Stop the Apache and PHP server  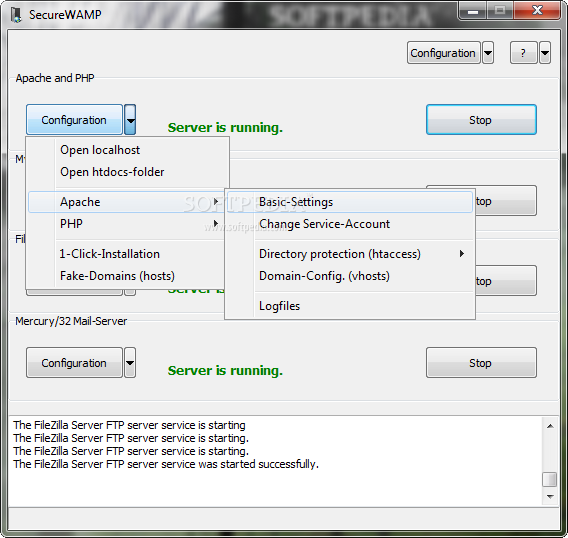(481, 120)
